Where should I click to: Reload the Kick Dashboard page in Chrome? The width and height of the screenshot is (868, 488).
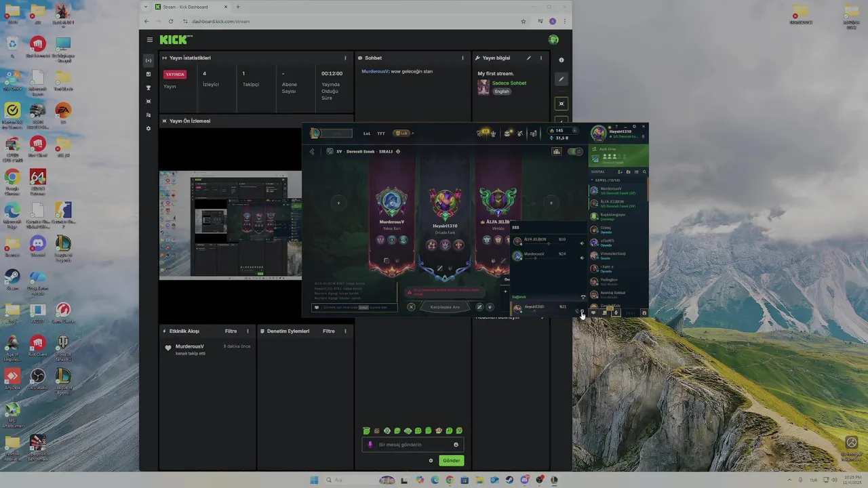point(170,21)
